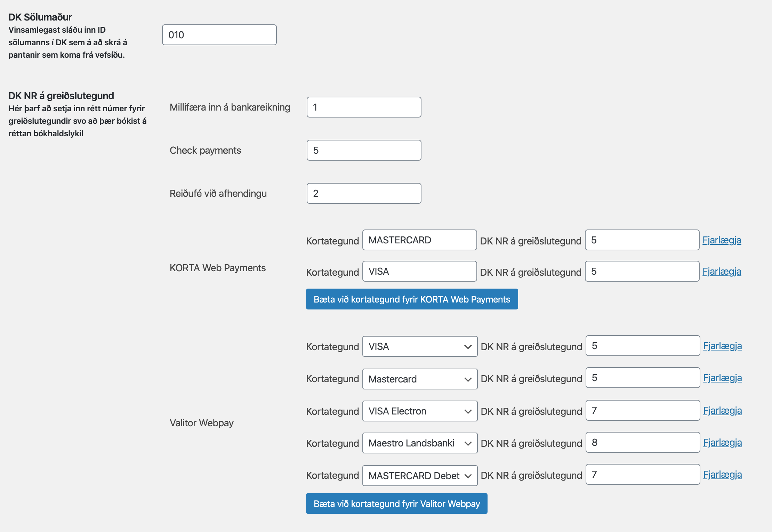772x532 pixels.
Task: Remove the KORTA MASTERCARD row via Fjarlægja
Action: [722, 240]
